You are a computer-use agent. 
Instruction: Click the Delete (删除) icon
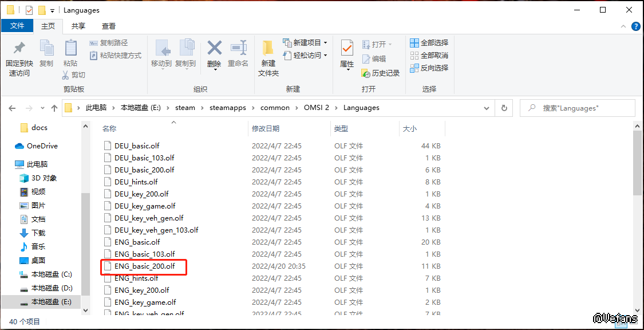(x=215, y=49)
